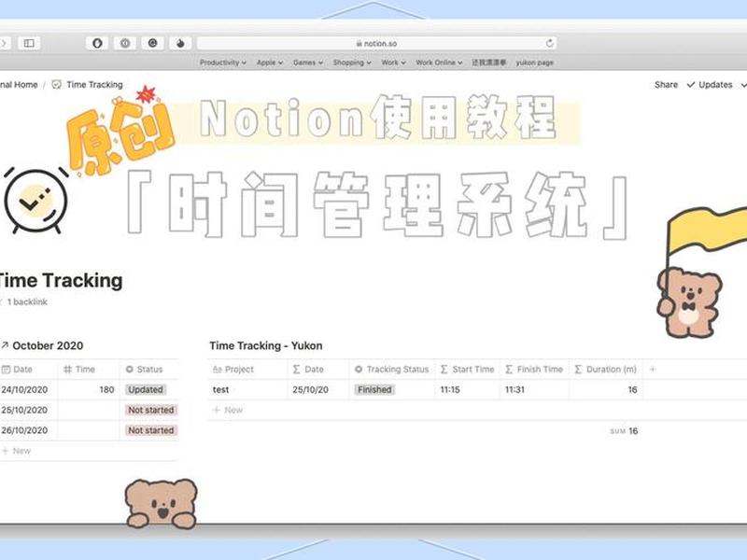
Task: Open the Updates panel
Action: [x=710, y=85]
